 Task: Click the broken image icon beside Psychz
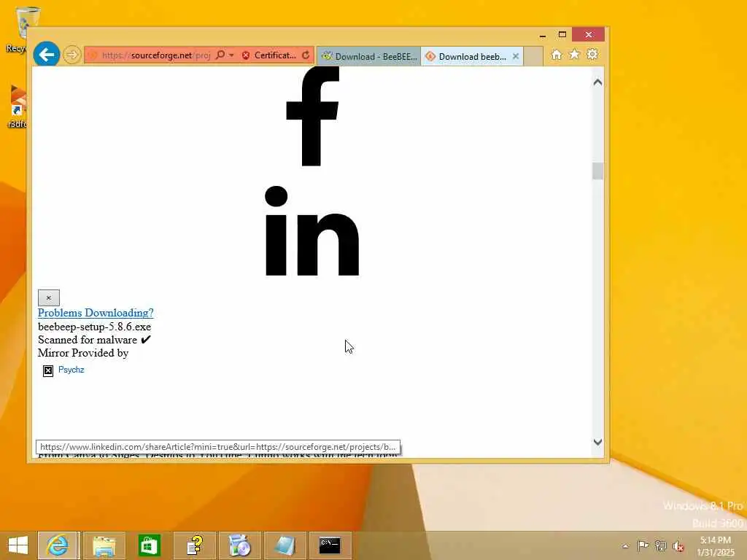click(x=48, y=371)
